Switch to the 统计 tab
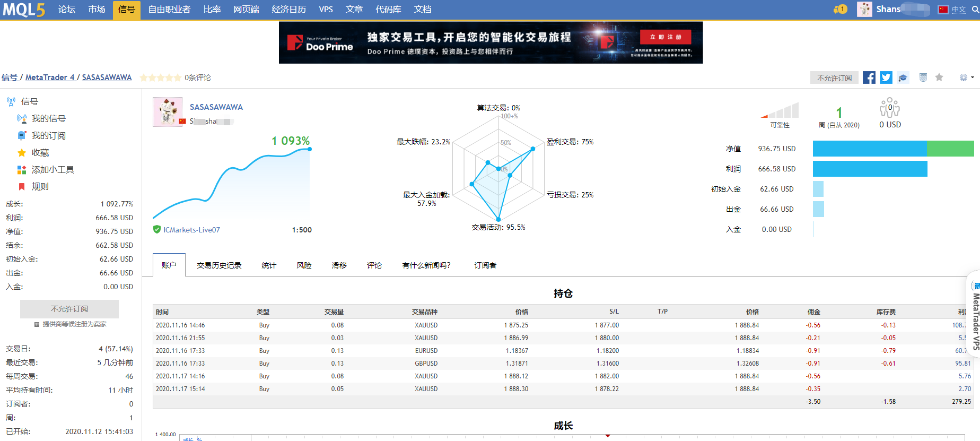This screenshot has height=441, width=980. 269,265
